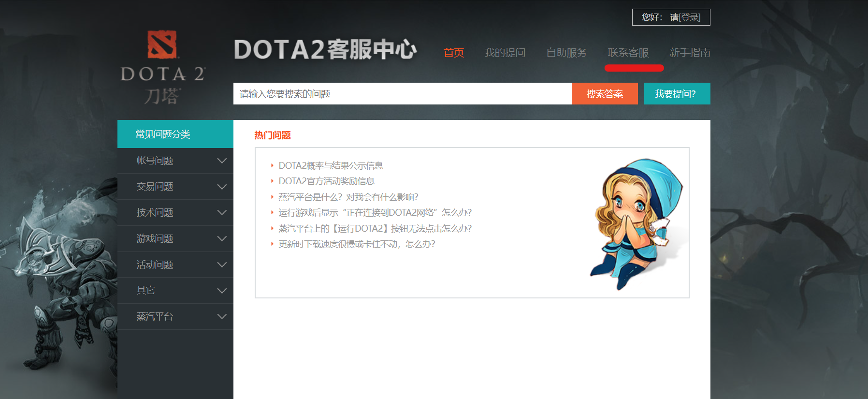The height and width of the screenshot is (399, 868).
Task: Select 联系客服 in the top navigation
Action: pos(628,53)
